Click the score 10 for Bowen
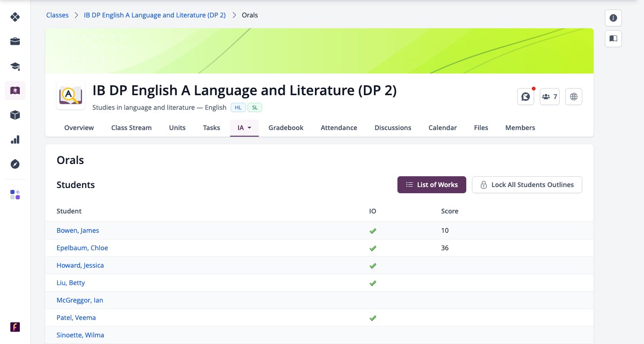 click(445, 230)
